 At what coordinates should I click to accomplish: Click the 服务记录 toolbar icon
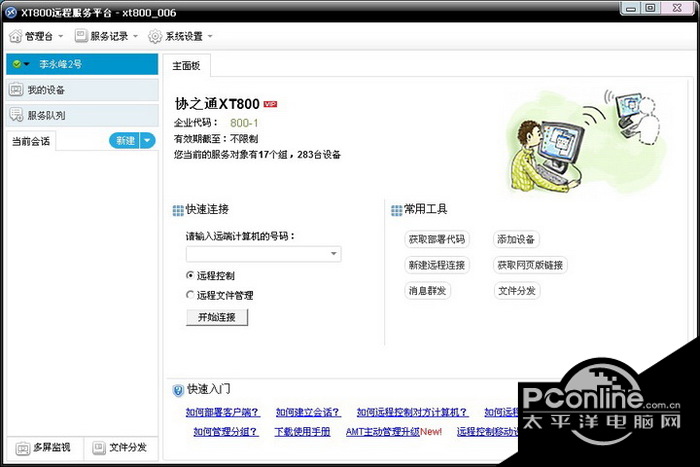81,36
